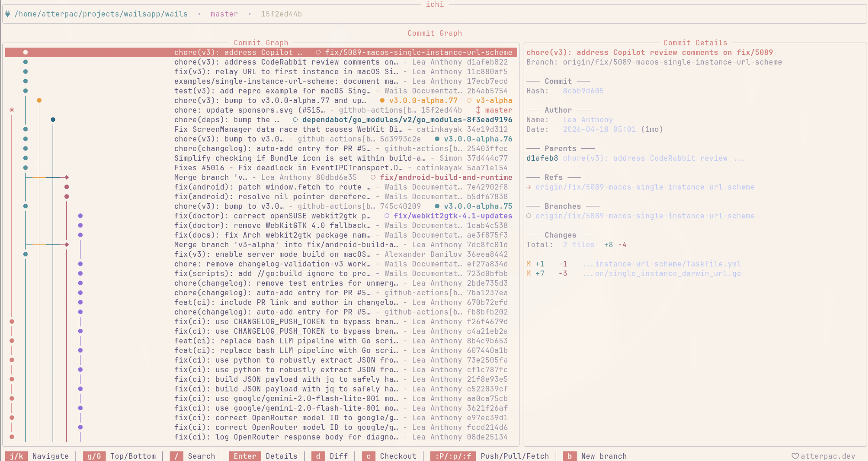
Task: Select commit 'test(v3): add repro example'
Action: 261,91
